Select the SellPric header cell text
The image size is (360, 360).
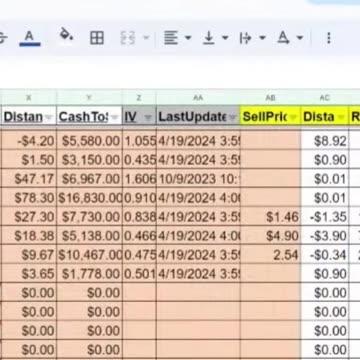265,117
